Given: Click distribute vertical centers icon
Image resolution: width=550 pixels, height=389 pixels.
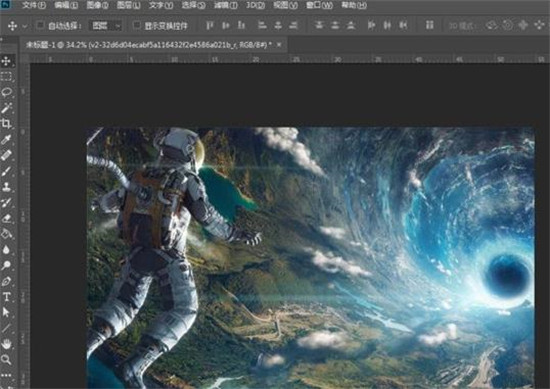Looking at the screenshot, I should tap(335, 25).
